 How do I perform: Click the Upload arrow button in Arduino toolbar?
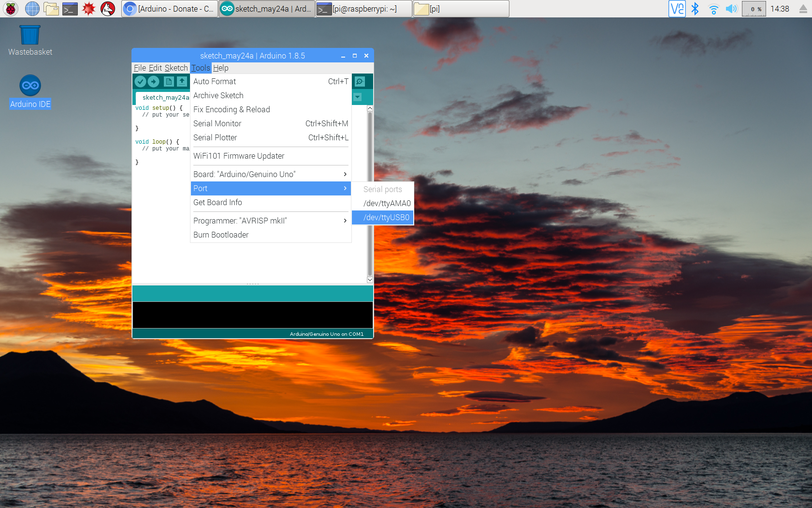(154, 82)
